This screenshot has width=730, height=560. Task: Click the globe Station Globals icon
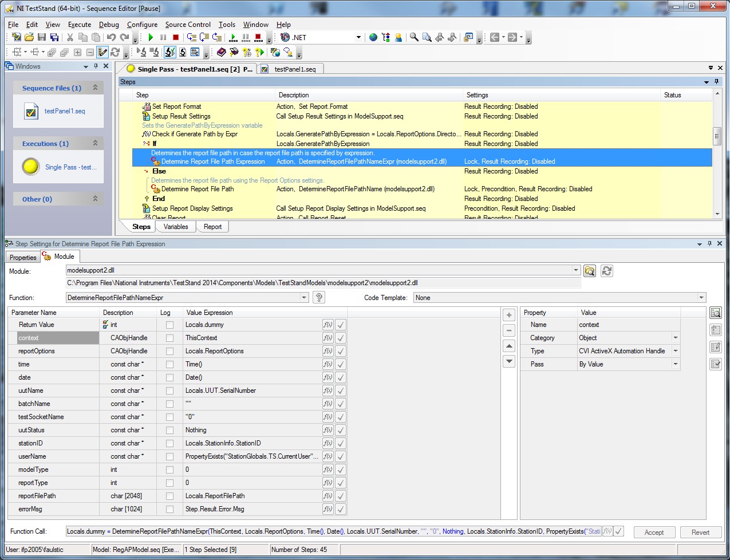[x=373, y=37]
